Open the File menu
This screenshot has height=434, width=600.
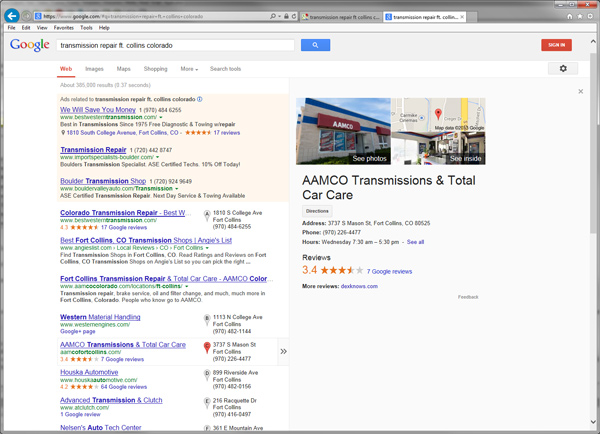point(11,28)
